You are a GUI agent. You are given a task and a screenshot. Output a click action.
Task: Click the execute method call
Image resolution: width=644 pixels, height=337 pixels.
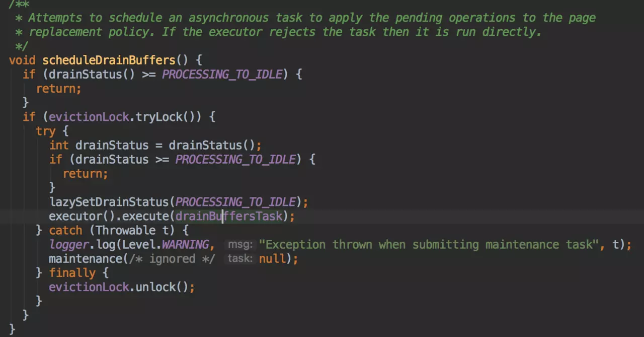click(145, 216)
